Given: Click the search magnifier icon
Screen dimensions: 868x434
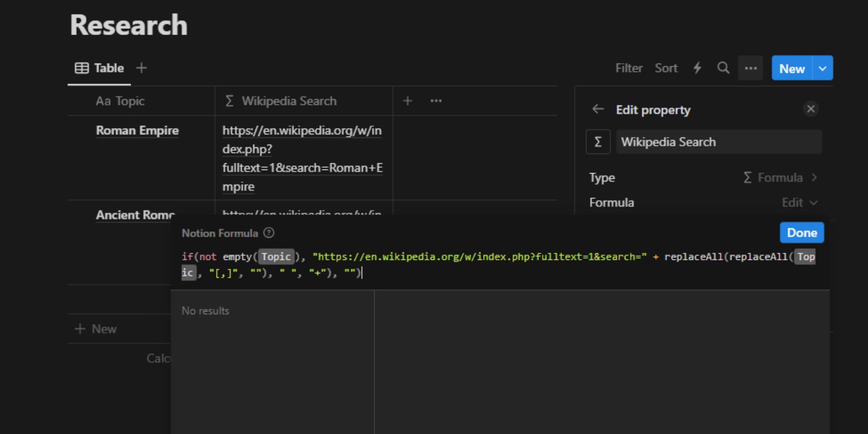Looking at the screenshot, I should [x=723, y=68].
